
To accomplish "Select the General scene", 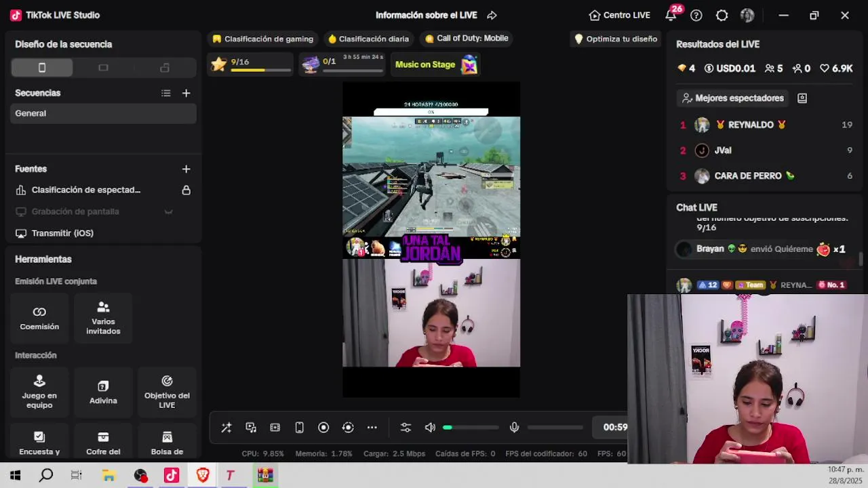I will tap(104, 113).
